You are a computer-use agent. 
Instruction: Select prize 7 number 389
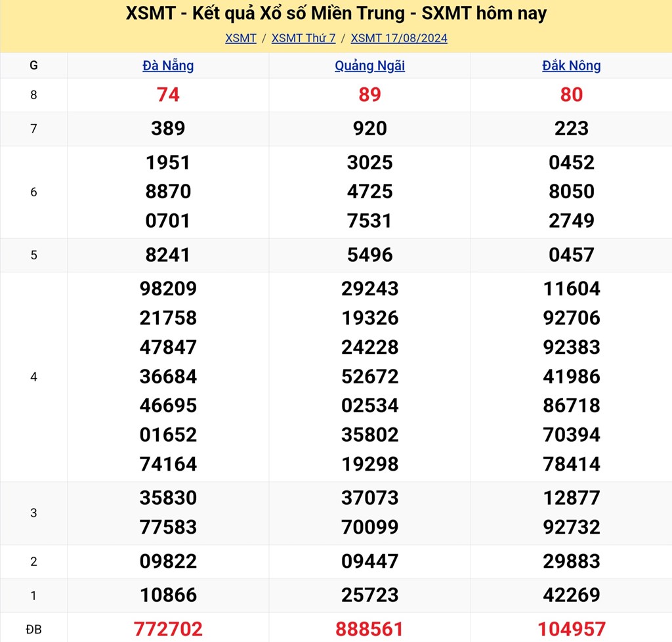pyautogui.click(x=168, y=129)
